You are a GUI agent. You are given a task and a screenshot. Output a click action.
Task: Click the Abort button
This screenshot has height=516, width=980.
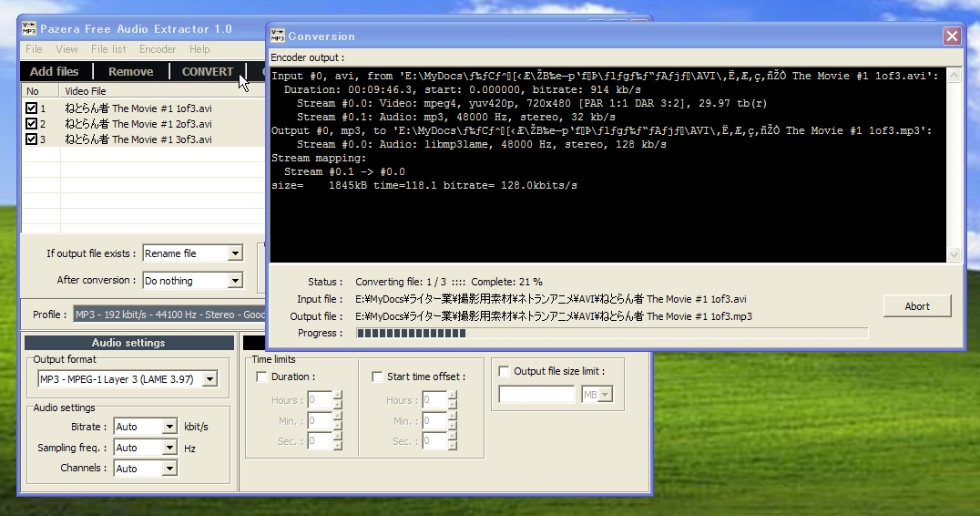(917, 305)
